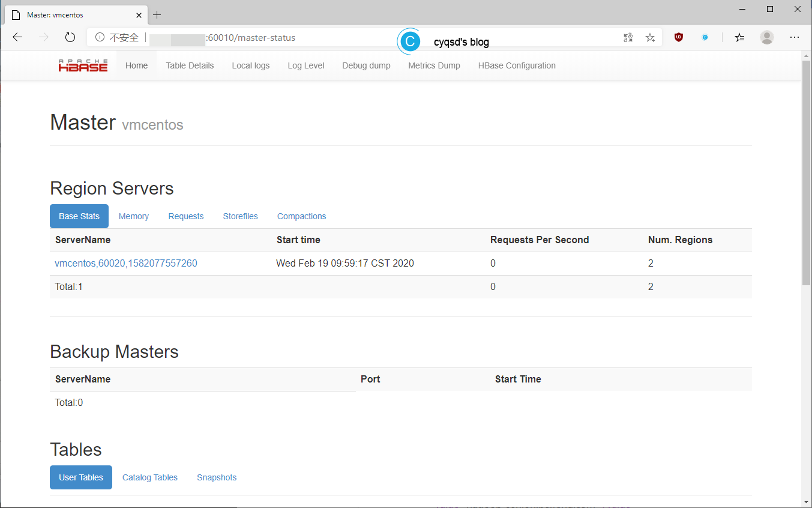The height and width of the screenshot is (508, 812).
Task: Select the Master: vmcentos browser tab
Action: (76, 14)
